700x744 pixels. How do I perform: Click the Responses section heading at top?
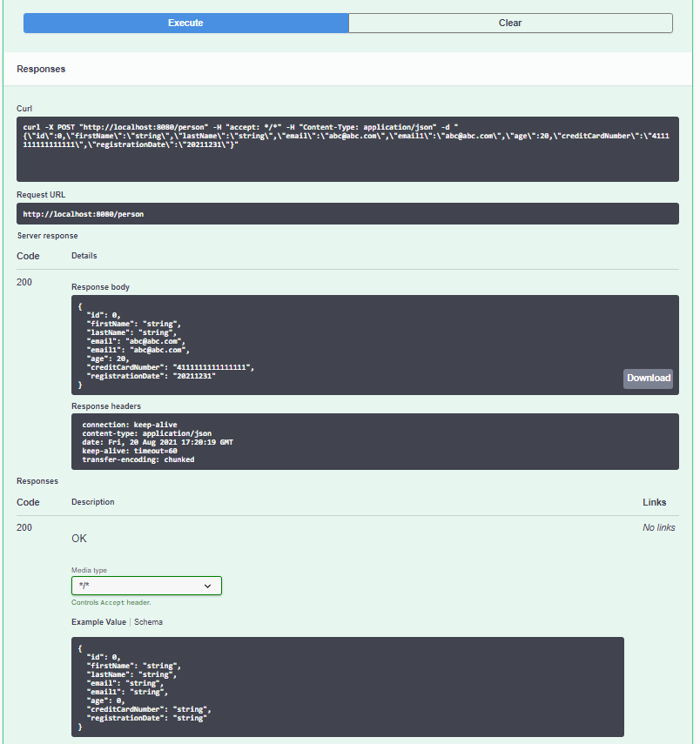click(41, 69)
